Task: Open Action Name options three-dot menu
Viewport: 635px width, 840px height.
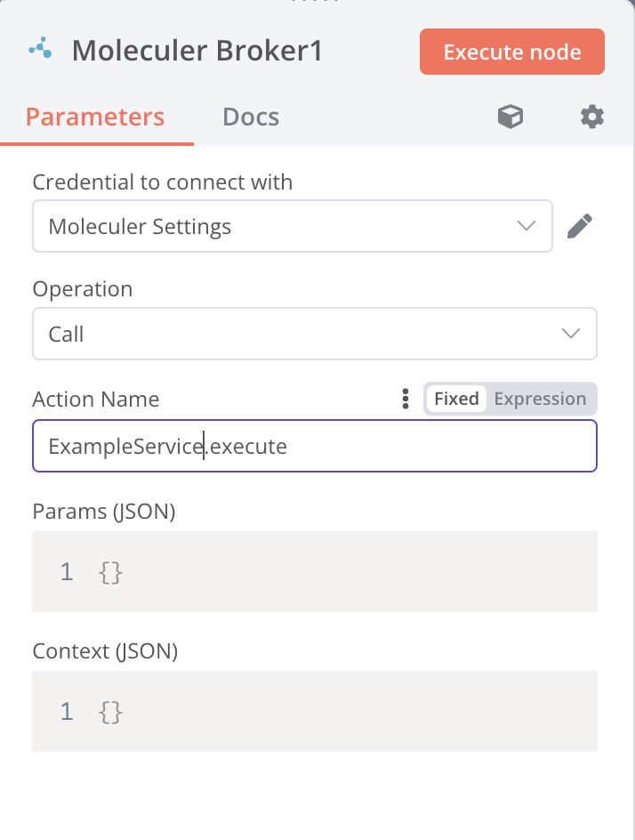Action: coord(406,400)
